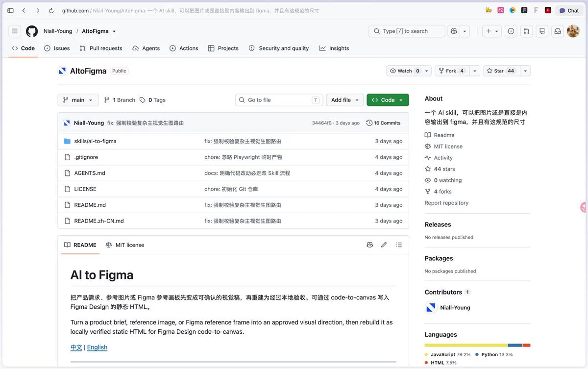Open the LICENSE file

click(85, 189)
